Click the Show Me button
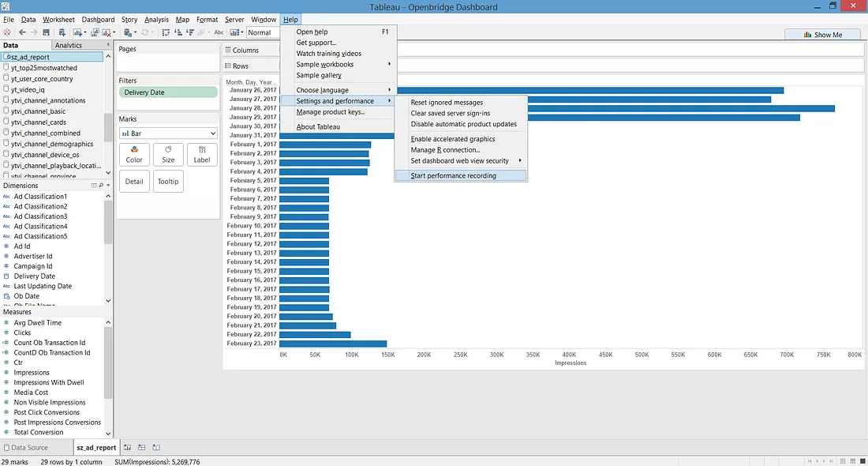This screenshot has width=868, height=466. (x=822, y=35)
